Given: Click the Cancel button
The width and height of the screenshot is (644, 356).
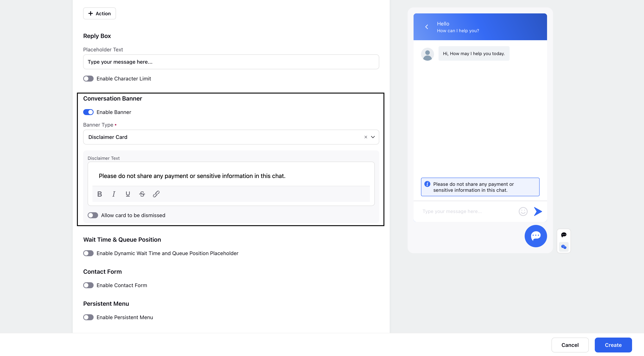Looking at the screenshot, I should click(570, 345).
